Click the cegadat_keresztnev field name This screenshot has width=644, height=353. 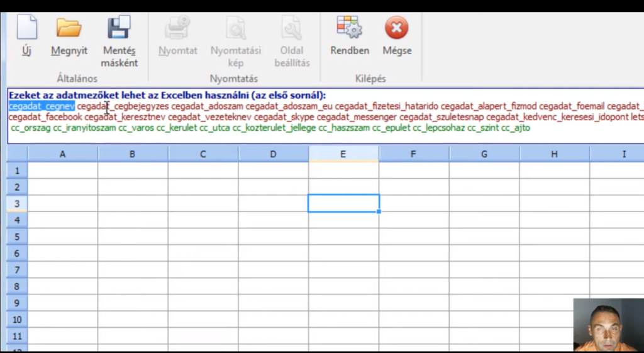point(125,117)
